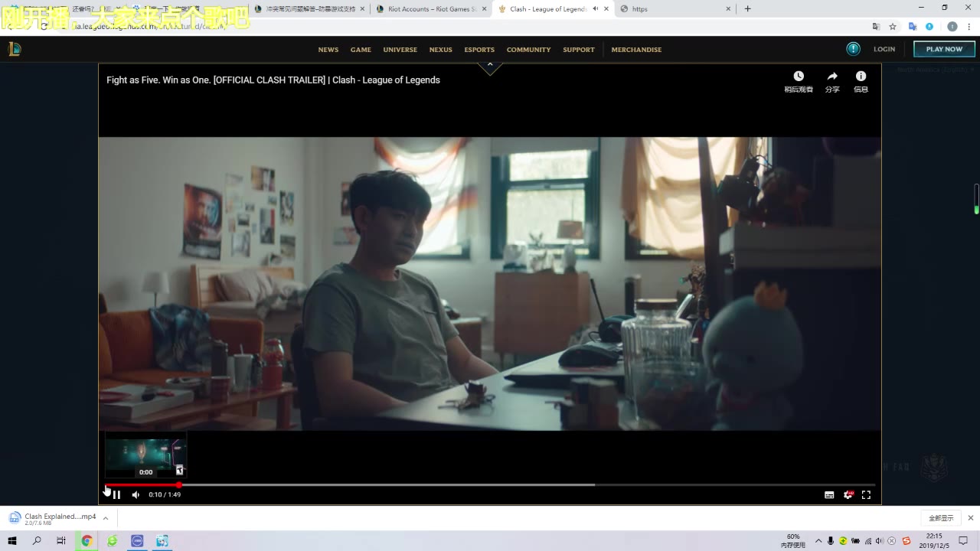Click the round teal icon beside LOGIN
Viewport: 980px width, 551px height.
pos(853,49)
